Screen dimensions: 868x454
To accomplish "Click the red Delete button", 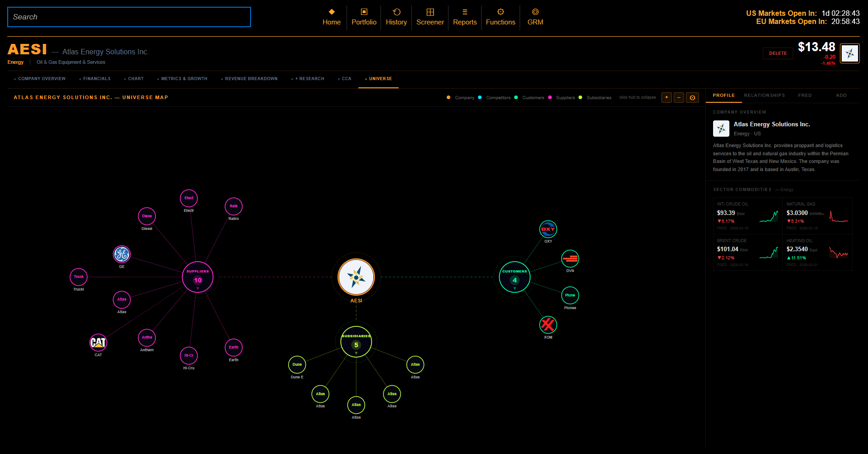I will [778, 53].
